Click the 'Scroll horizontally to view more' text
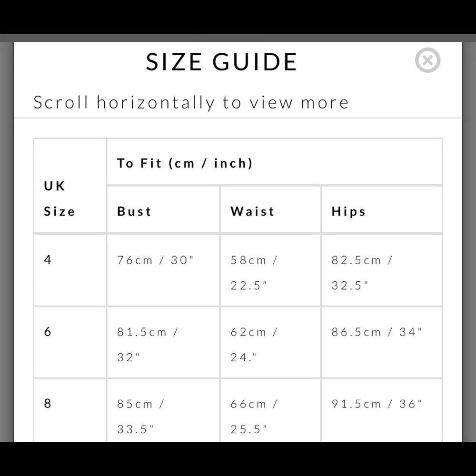Screen dimensions: 476x476 [x=191, y=102]
